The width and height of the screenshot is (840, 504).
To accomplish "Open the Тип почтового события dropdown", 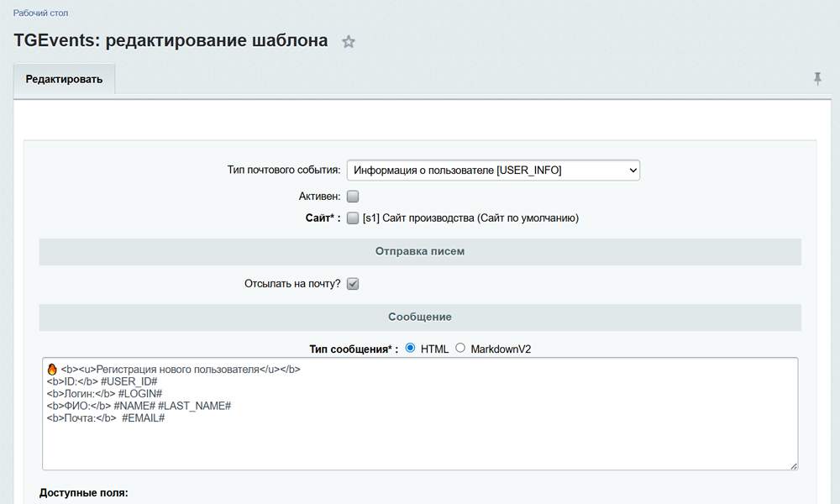I will (493, 171).
